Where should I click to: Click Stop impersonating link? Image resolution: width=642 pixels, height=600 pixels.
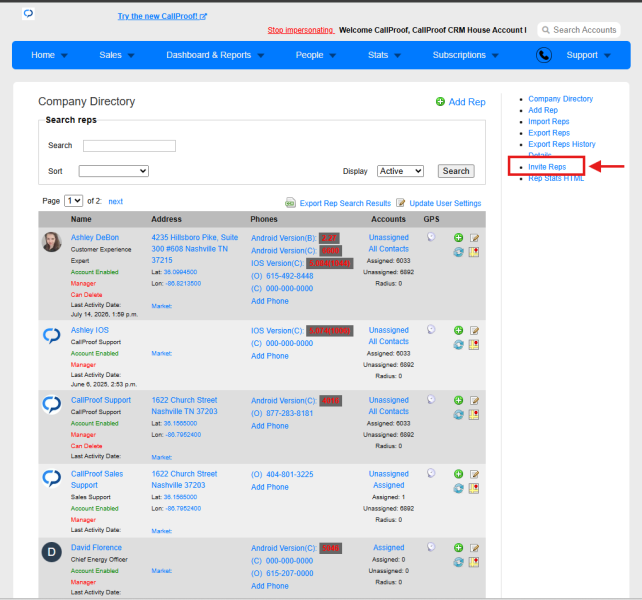(x=301, y=30)
